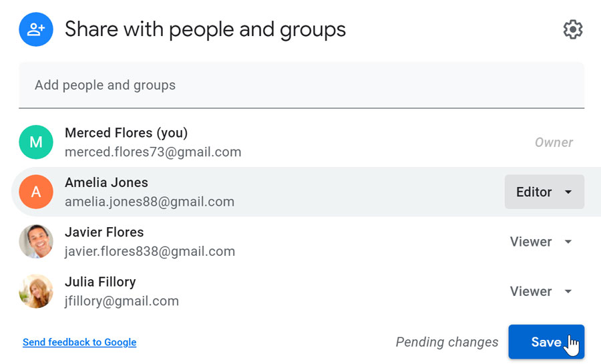Open Amelia Jones Editor role dropdown
The width and height of the screenshot is (601, 364).
click(544, 192)
